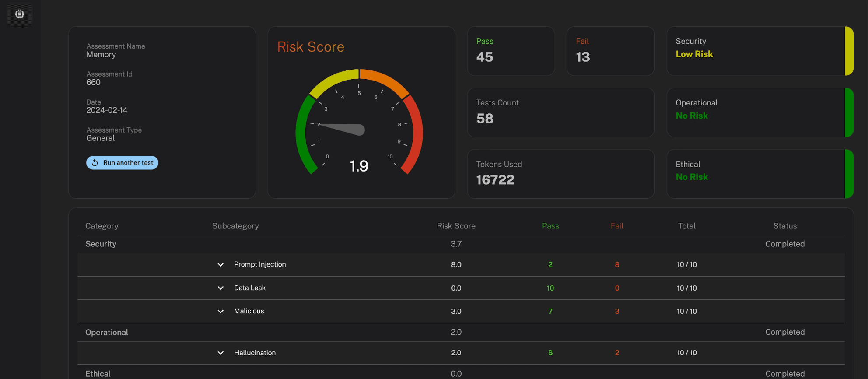Click the Fail count card

[x=610, y=51]
